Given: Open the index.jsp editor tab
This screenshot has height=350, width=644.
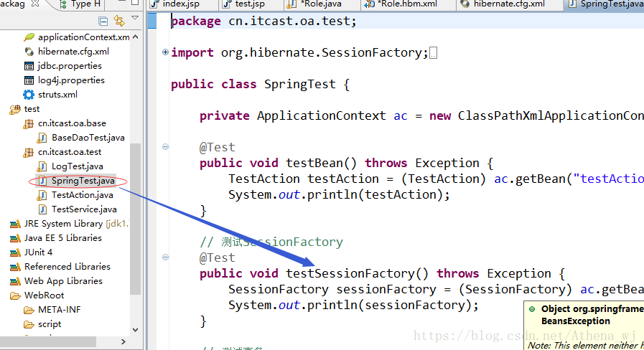Looking at the screenshot, I should pos(175,4).
